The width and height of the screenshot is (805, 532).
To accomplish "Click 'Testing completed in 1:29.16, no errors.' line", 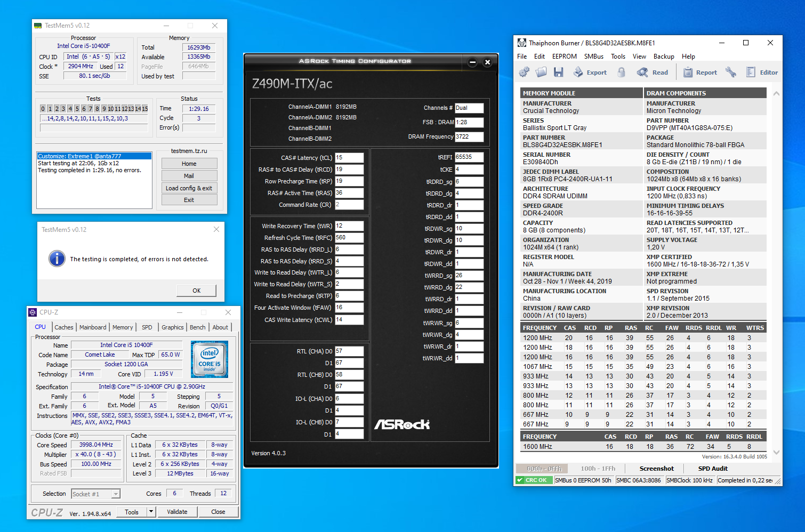I will pos(90,171).
